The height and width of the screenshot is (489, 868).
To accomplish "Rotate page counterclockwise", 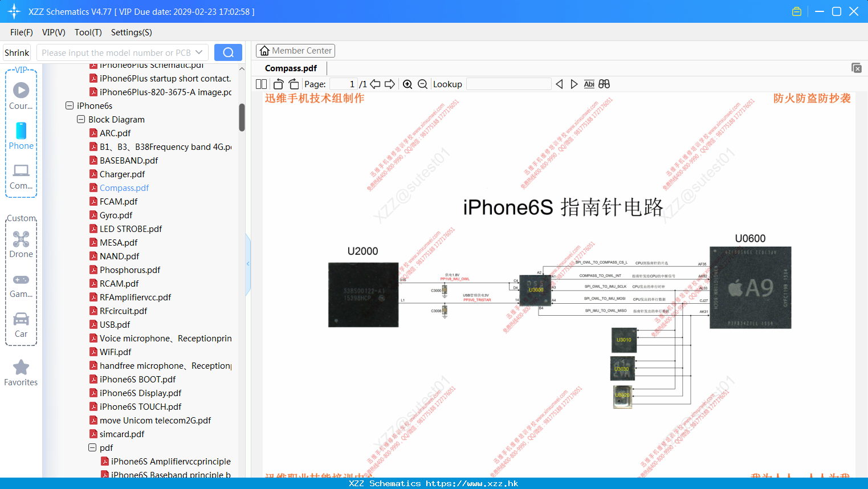I will [x=278, y=84].
